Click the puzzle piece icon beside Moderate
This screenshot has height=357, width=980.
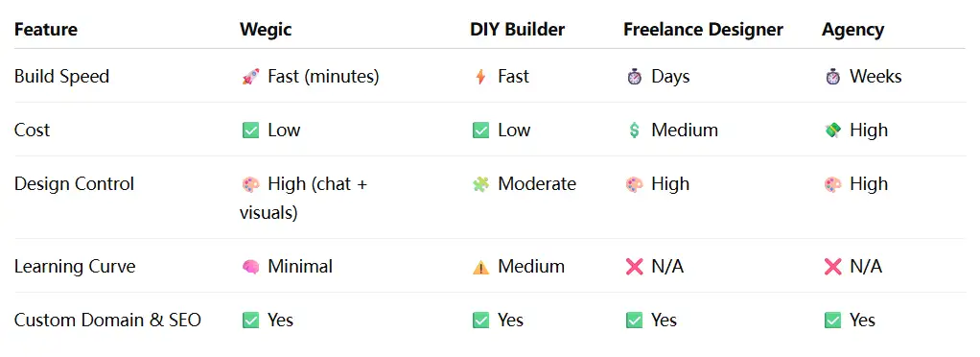[x=480, y=184]
